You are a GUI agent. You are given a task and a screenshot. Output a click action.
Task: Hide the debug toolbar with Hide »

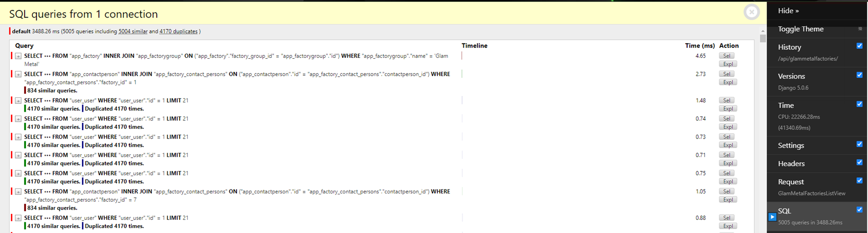pos(788,11)
